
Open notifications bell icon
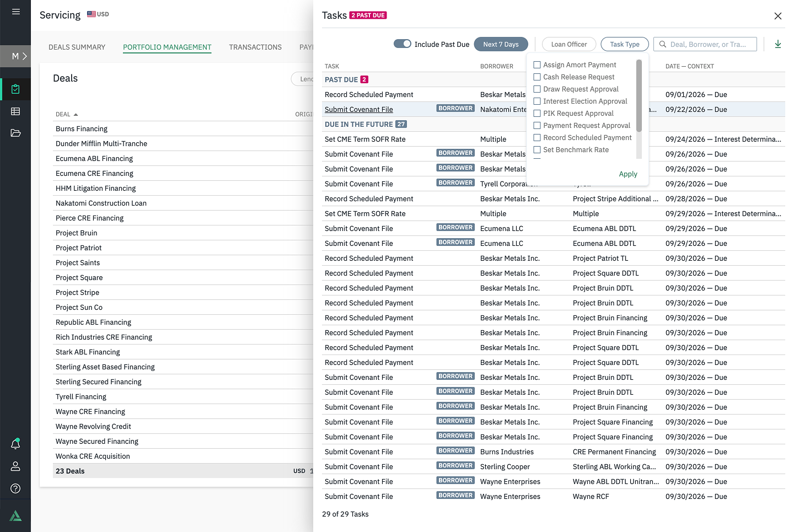click(15, 444)
